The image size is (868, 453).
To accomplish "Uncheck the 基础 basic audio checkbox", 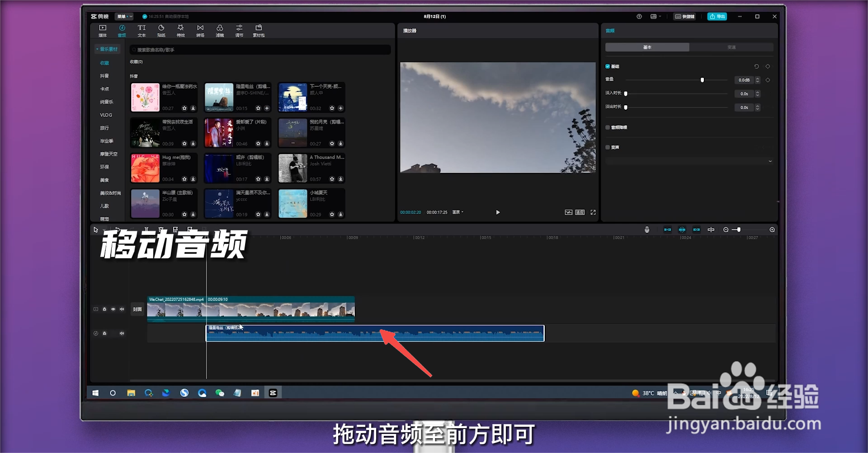I will click(x=608, y=66).
